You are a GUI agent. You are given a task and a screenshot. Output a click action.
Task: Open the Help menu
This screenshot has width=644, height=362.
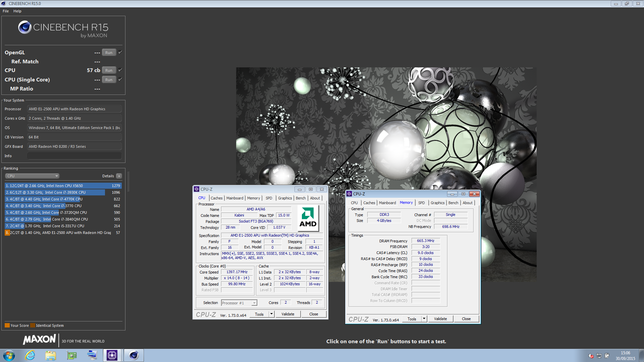17,11
